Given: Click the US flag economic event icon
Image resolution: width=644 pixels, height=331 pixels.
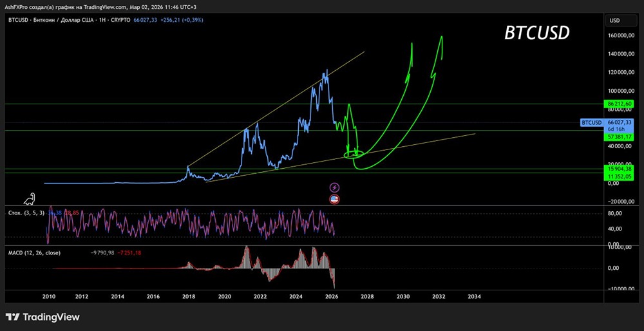Looking at the screenshot, I should 335,200.
